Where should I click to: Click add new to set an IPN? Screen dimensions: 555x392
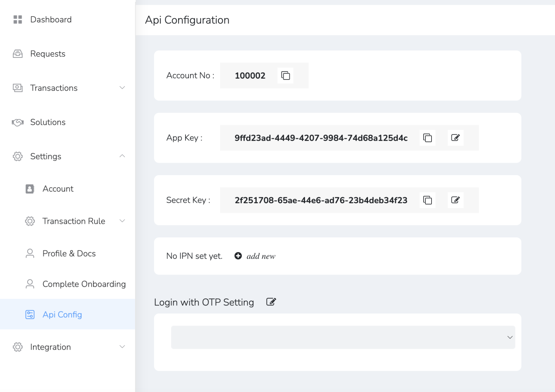pyautogui.click(x=261, y=256)
